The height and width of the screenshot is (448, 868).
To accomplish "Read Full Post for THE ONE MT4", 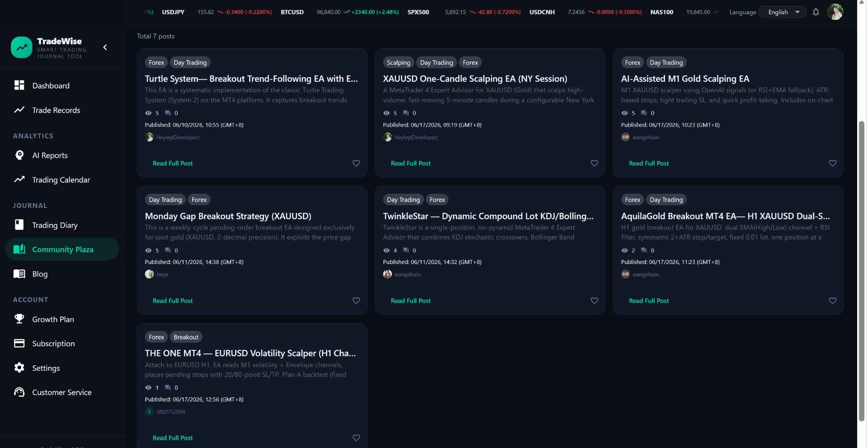I will (x=173, y=438).
